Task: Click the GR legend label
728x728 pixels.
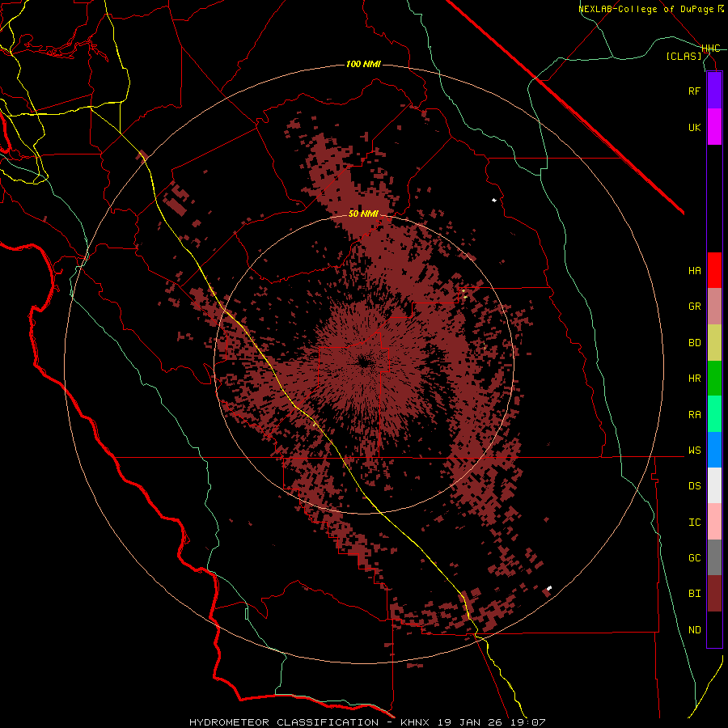Action: 694,307
